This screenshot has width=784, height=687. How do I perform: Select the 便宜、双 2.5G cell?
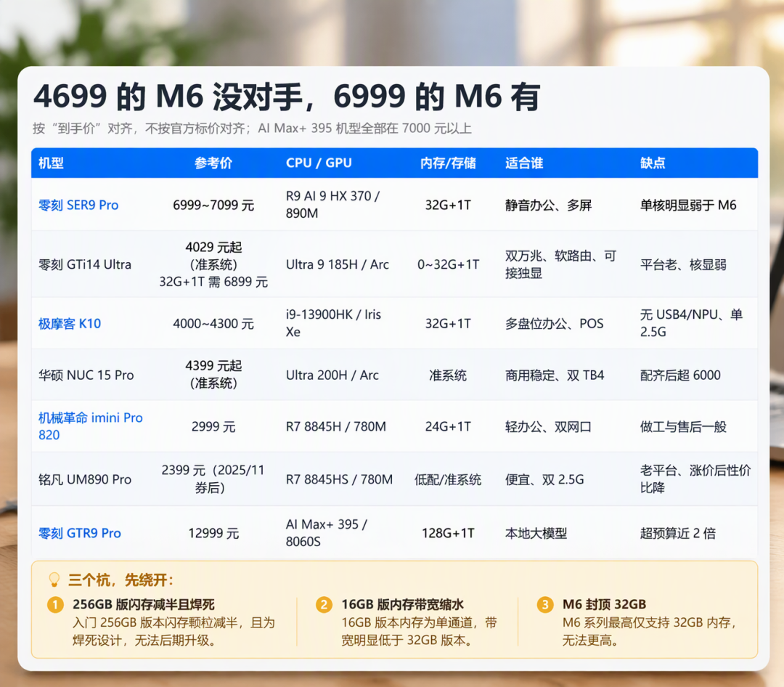(x=544, y=479)
